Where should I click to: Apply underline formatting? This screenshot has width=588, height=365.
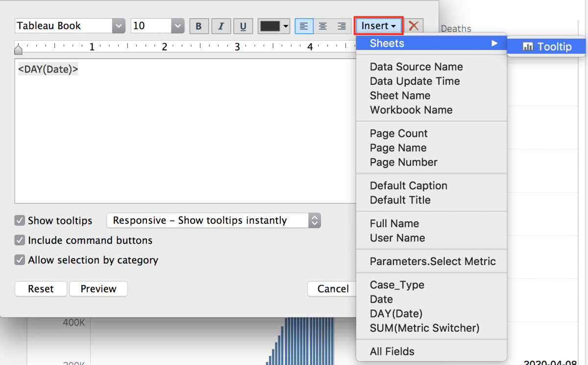pos(243,25)
